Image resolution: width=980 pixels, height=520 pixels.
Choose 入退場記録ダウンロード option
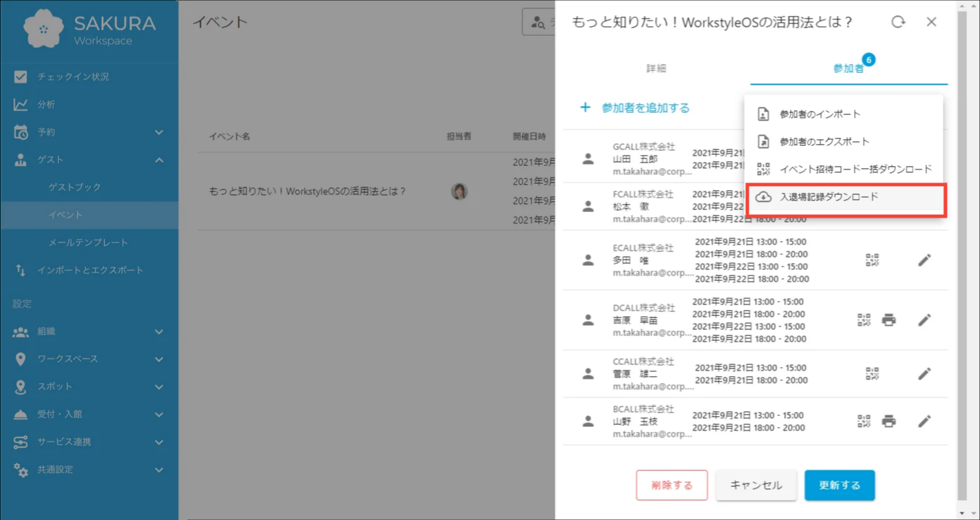pyautogui.click(x=844, y=197)
